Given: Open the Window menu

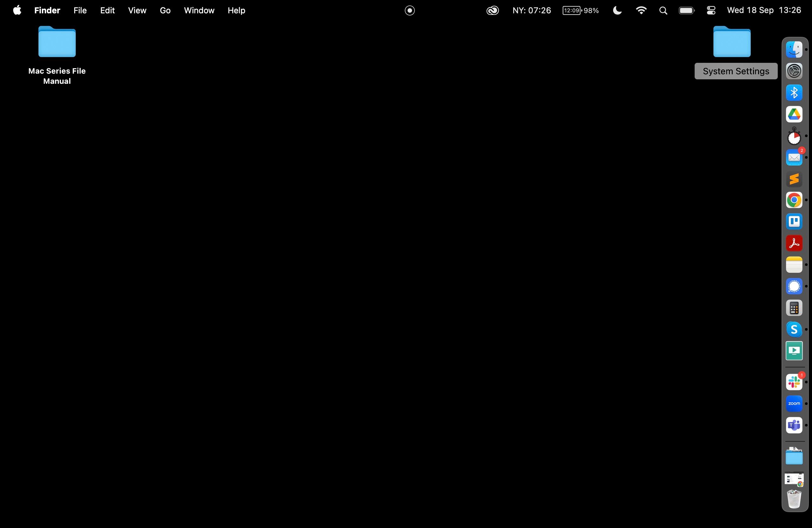Looking at the screenshot, I should (199, 10).
